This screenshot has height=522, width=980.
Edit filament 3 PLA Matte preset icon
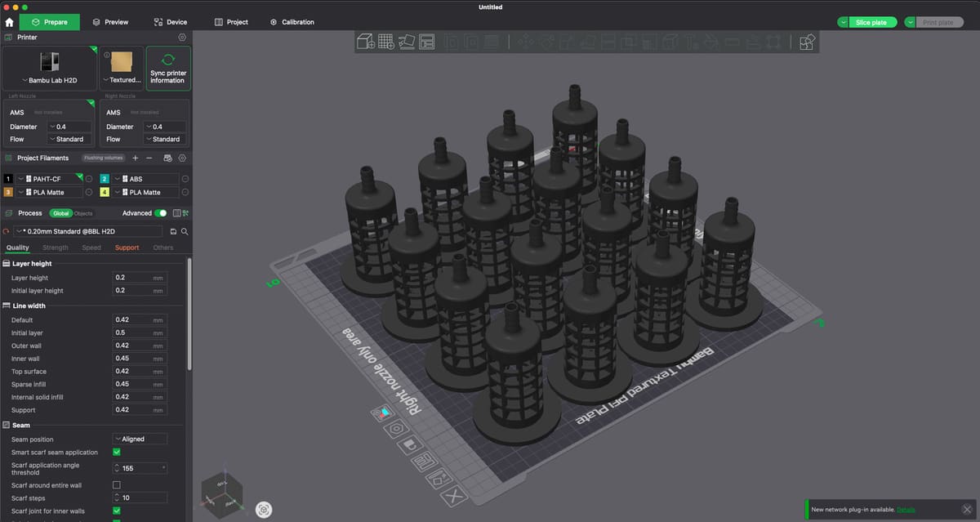coord(89,192)
